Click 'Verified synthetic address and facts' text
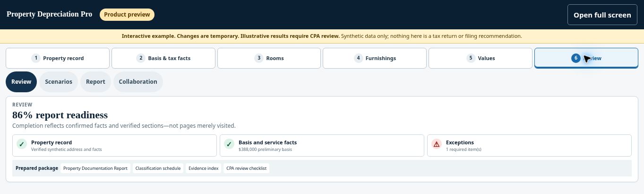The width and height of the screenshot is (644, 194). pyautogui.click(x=67, y=150)
